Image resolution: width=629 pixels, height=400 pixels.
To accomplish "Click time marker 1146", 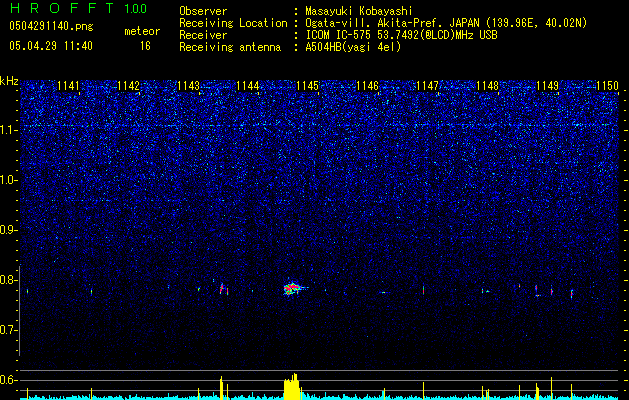I will pos(368,86).
